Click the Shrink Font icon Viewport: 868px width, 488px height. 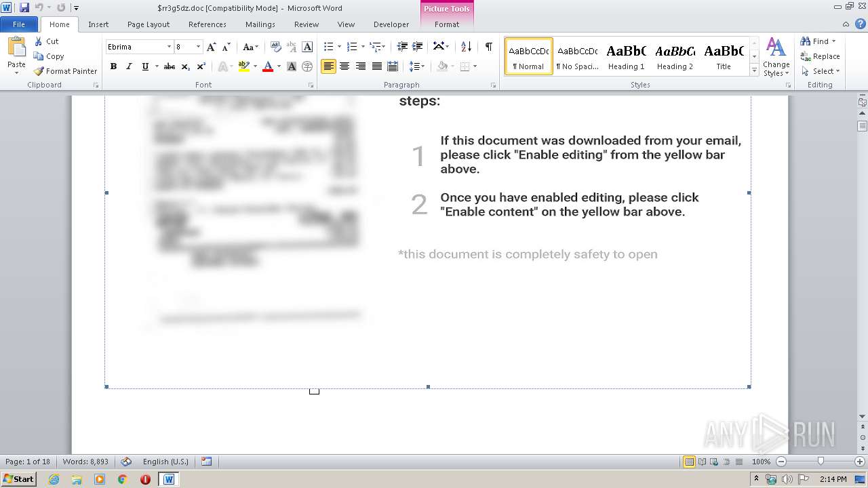pos(226,47)
